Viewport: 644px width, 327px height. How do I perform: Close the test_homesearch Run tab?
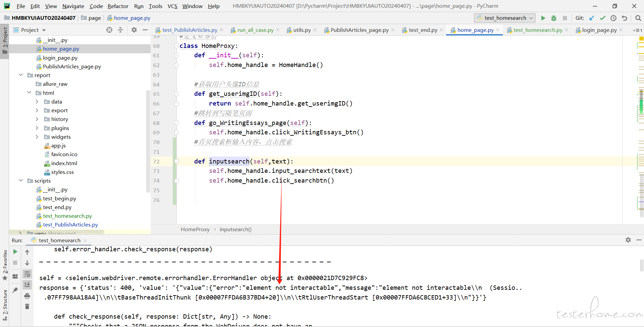(85, 240)
